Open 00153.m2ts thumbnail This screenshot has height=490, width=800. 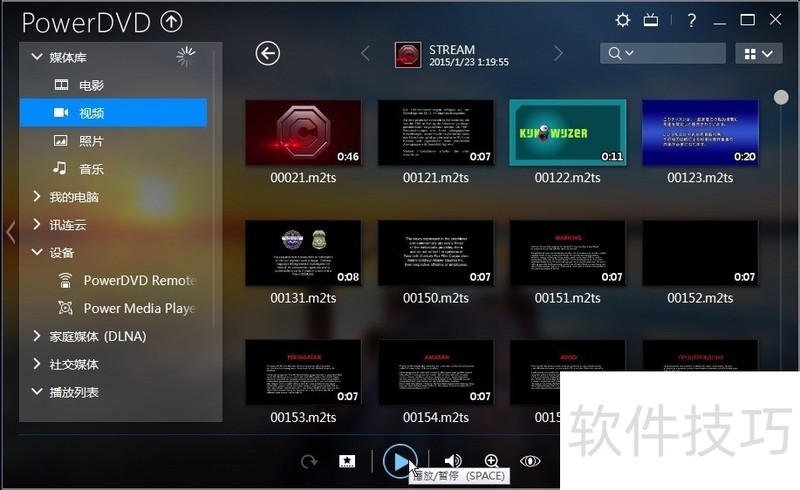point(303,373)
